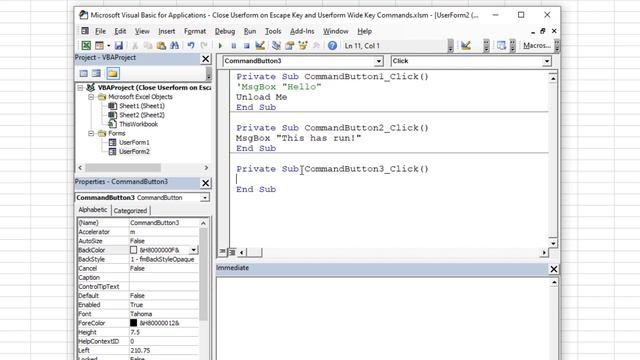Select Sheet2 (Sheet2) in project tree
The image size is (640, 360).
click(142, 115)
